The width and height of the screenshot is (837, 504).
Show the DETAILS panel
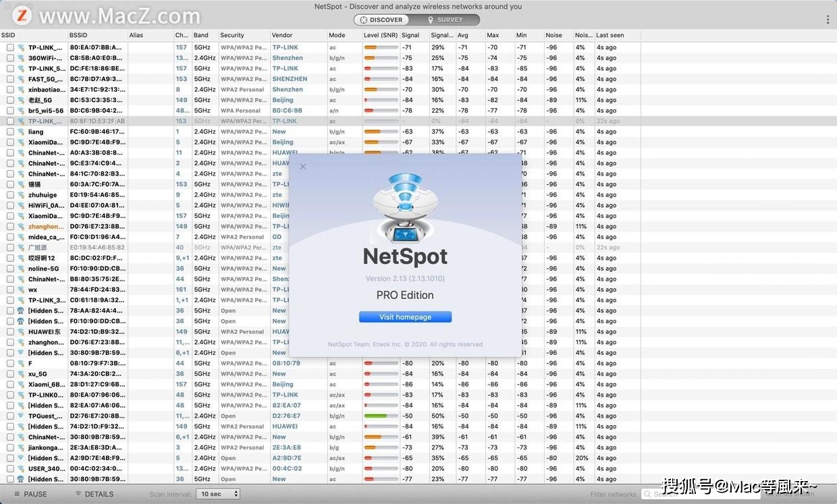94,494
